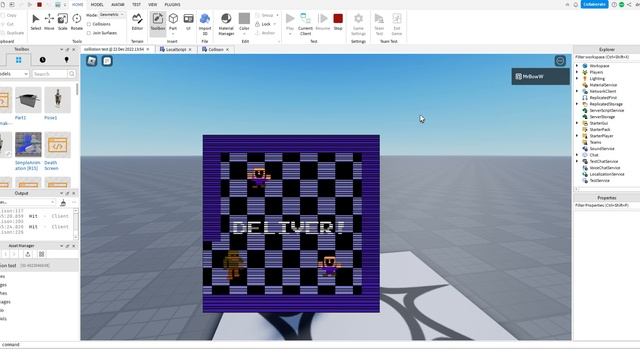
Task: Open the Toolbox Recent clock tab
Action: pos(42,60)
